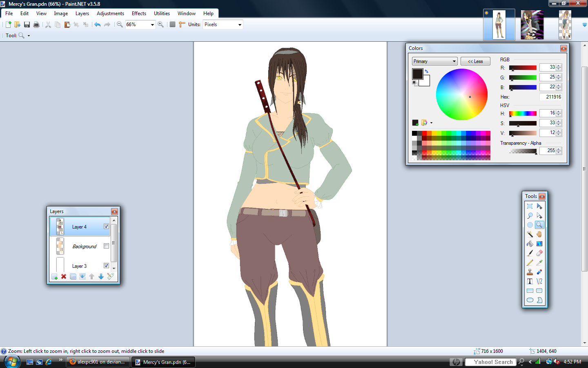
Task: Open the palette management dropdown arrow
Action: point(431,123)
